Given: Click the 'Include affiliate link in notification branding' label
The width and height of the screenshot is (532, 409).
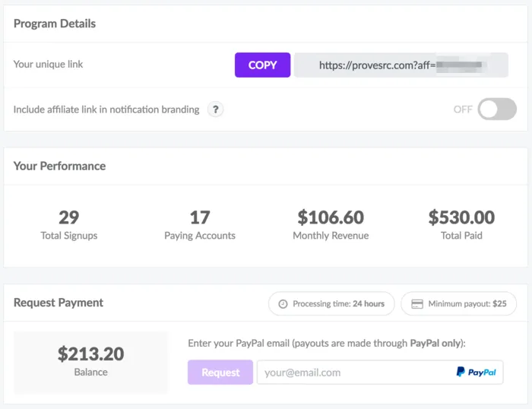Looking at the screenshot, I should point(106,109).
